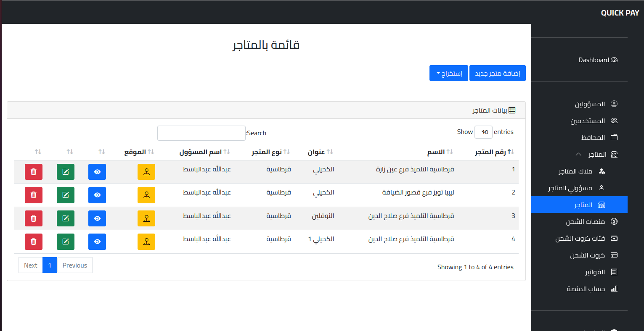Screen dimensions: 644x331
Task: Show details of store 4 via eye icon
Action: click(x=97, y=242)
